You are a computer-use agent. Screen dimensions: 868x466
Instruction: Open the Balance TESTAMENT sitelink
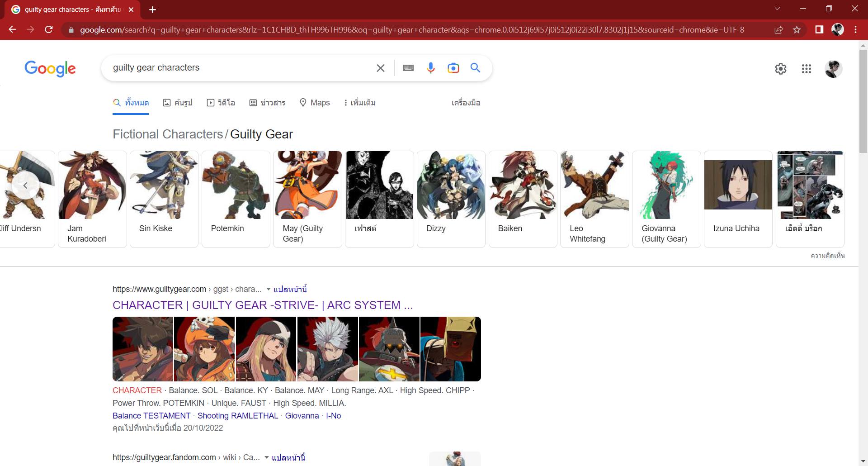pos(151,416)
